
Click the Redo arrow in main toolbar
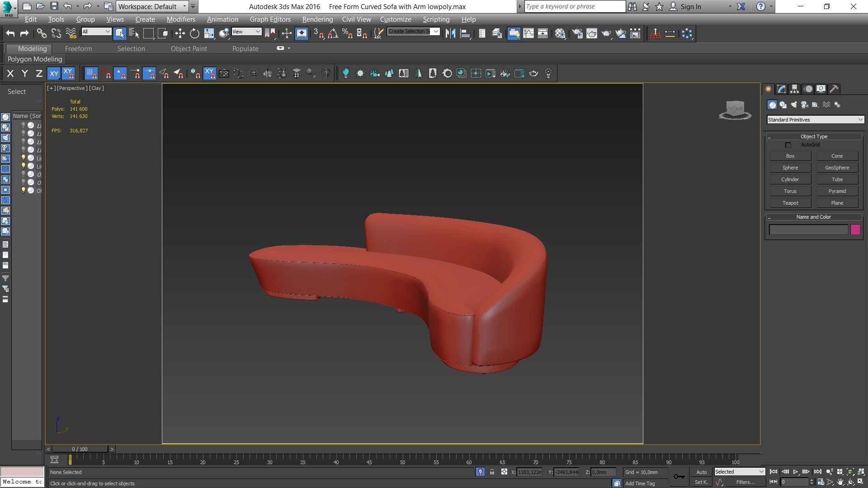(24, 33)
